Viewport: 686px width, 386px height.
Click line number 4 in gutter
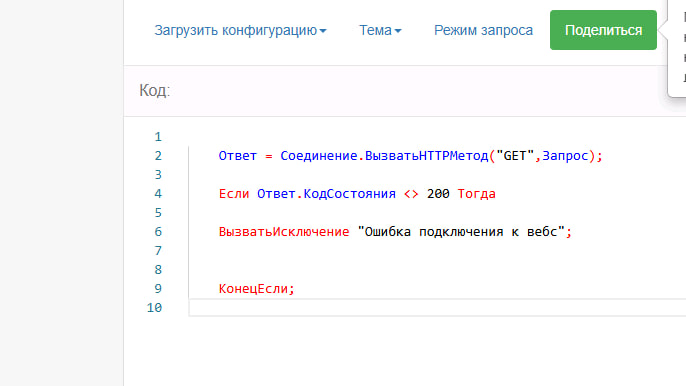coord(158,194)
